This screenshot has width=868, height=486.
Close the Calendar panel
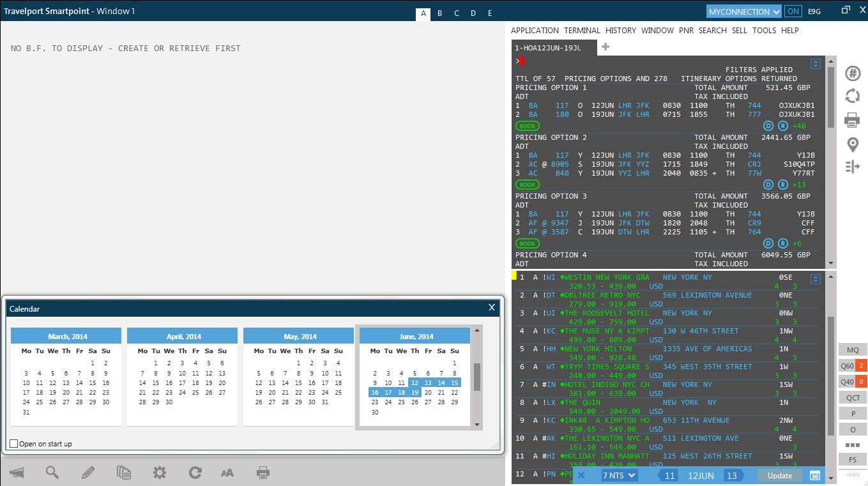(492, 308)
